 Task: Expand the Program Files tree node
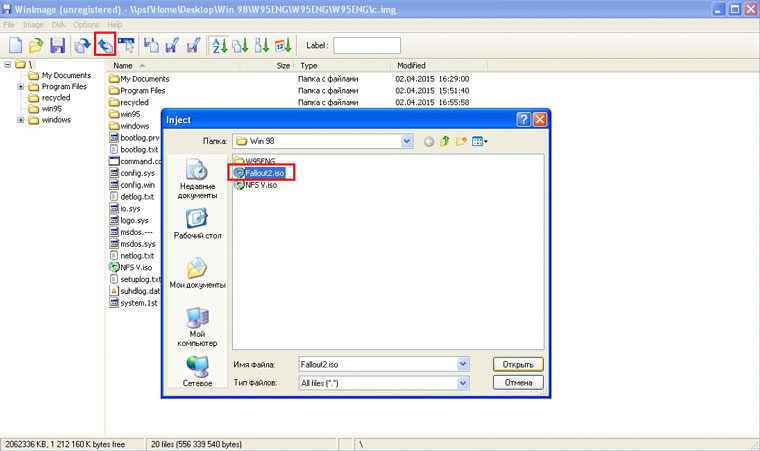point(20,87)
